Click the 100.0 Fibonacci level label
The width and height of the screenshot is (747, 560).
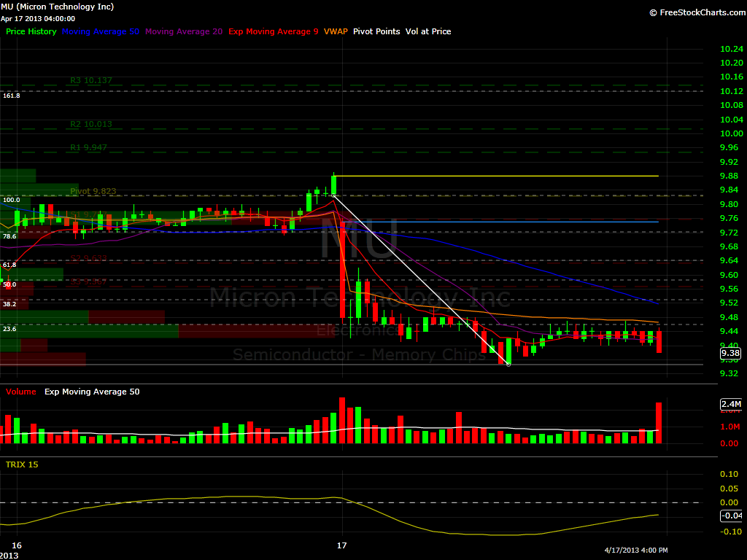point(12,200)
